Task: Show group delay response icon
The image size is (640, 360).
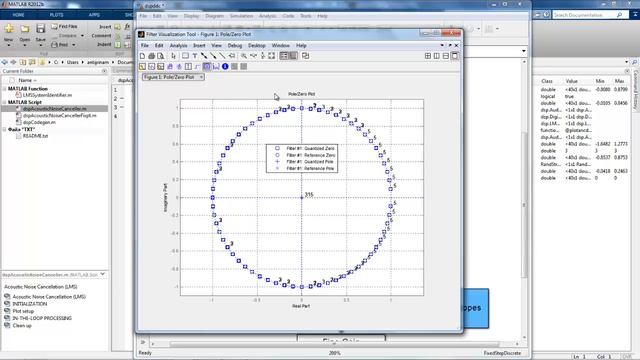Action: [170, 67]
